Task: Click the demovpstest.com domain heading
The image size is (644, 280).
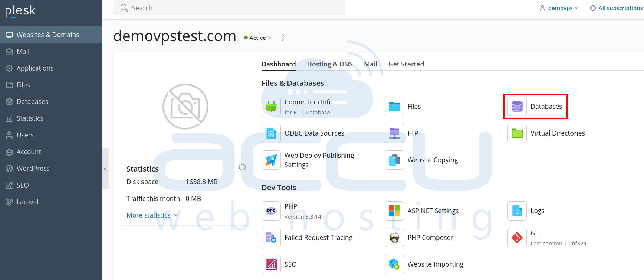Action: (175, 36)
